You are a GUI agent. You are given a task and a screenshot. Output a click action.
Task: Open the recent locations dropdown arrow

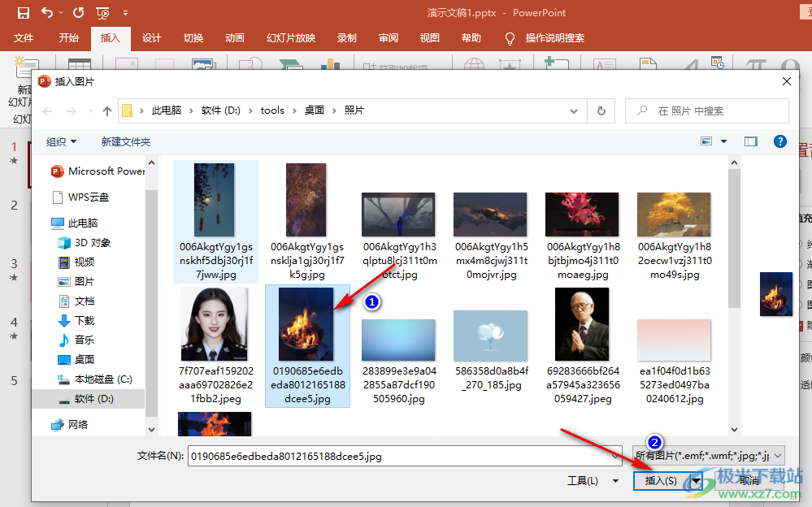click(x=90, y=111)
